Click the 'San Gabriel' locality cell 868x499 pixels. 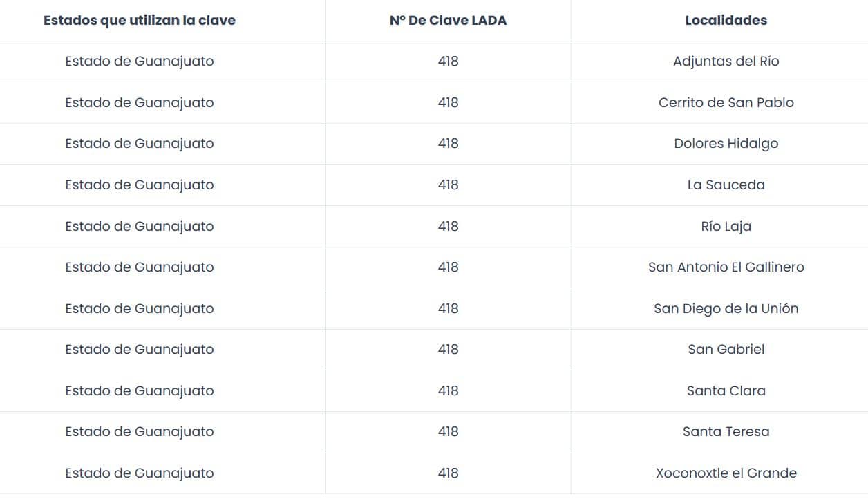726,350
